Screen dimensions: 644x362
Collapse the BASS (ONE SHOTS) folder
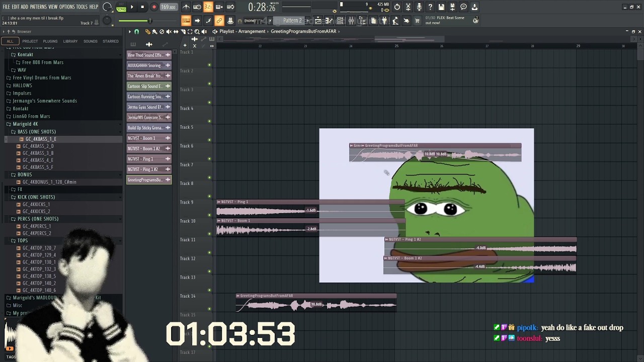(37, 132)
